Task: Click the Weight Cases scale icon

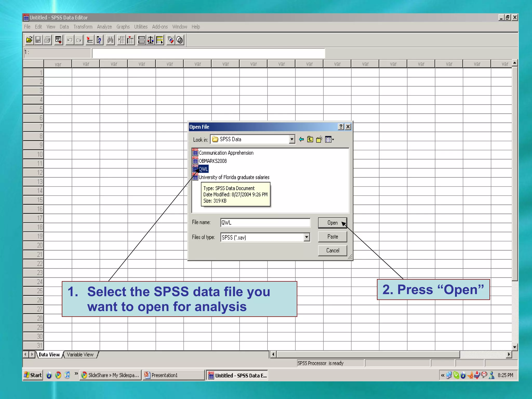Action: 151,40
